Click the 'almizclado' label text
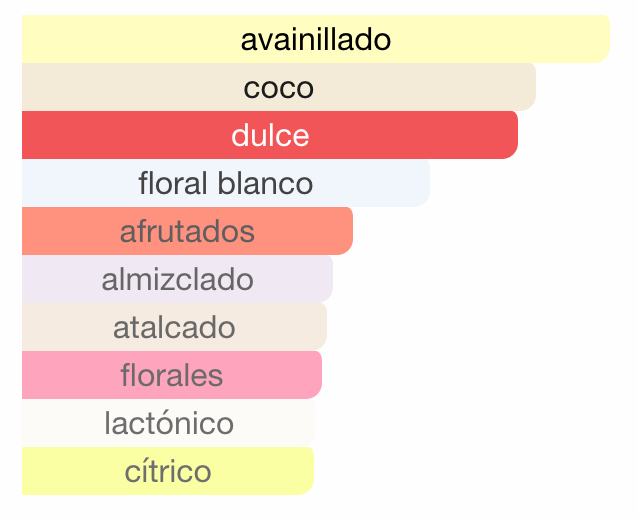 (x=177, y=279)
